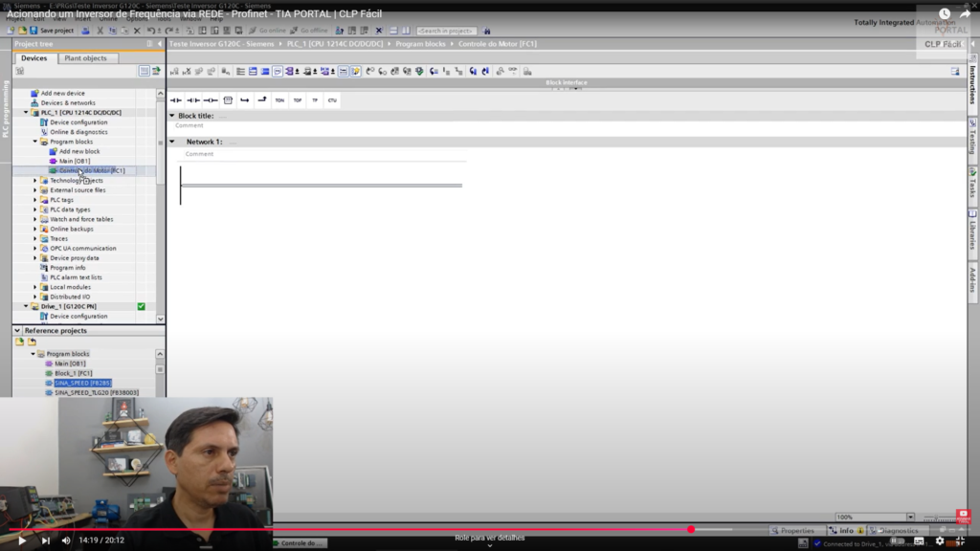Viewport: 980px width, 551px height.
Task: Toggle video subtitles icon
Action: tap(919, 541)
